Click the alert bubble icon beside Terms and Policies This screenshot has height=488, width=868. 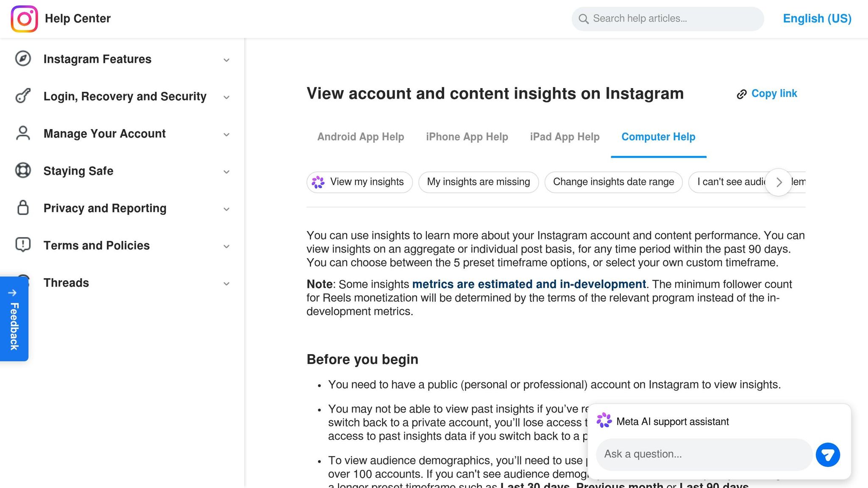pyautogui.click(x=23, y=245)
